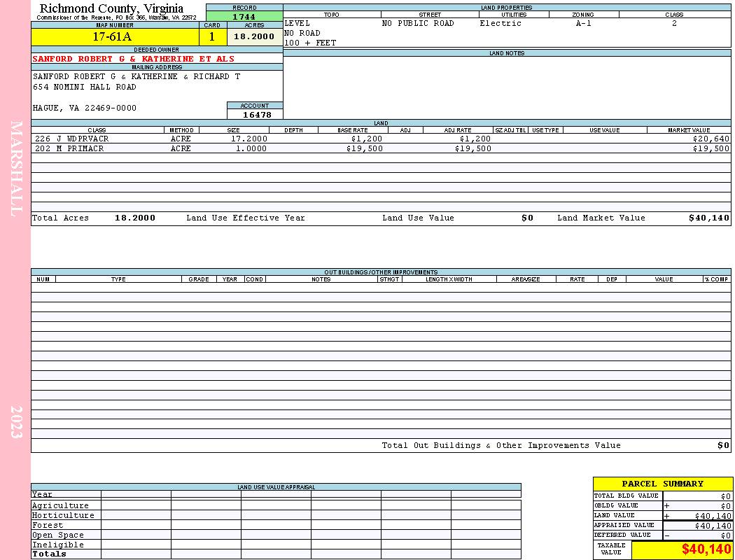Click the Open Space row label
Viewport: 735px width, 560px height.
pos(57,535)
